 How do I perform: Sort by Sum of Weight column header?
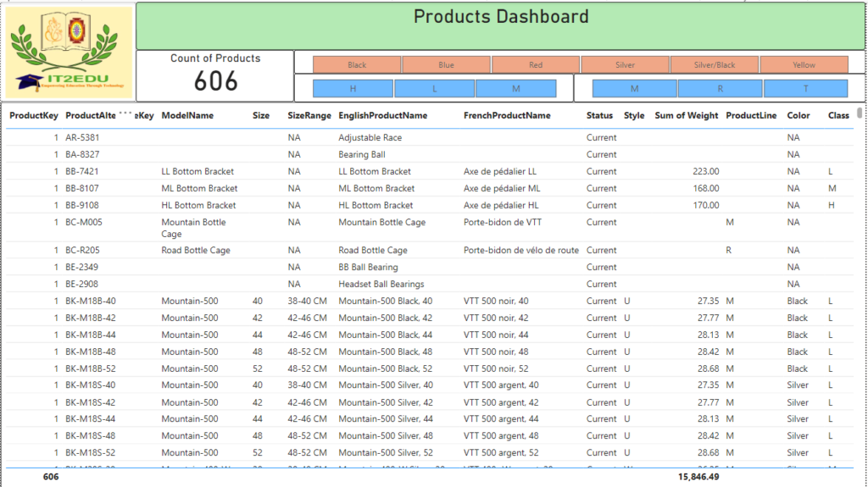[x=686, y=116]
